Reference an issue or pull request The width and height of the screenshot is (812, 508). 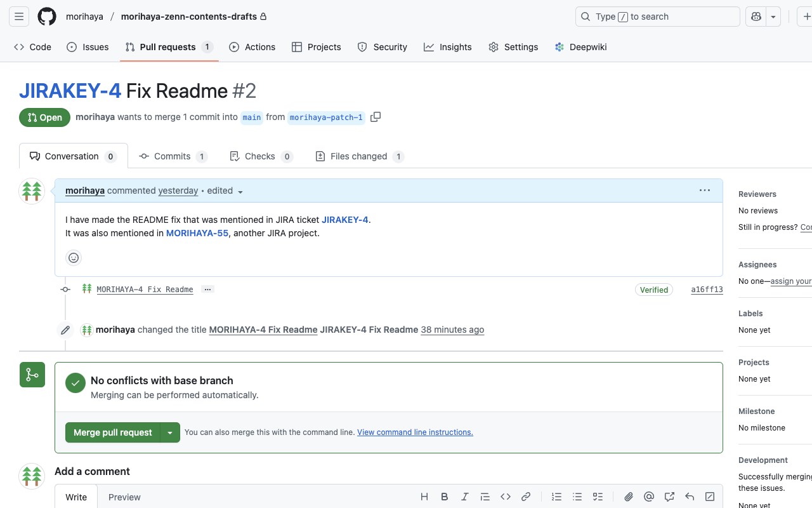click(x=669, y=497)
